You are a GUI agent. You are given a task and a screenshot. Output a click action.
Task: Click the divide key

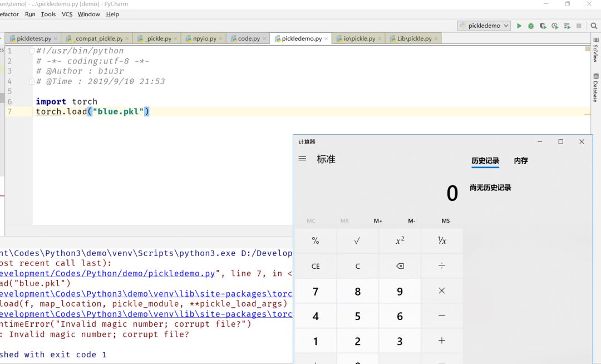coord(441,266)
